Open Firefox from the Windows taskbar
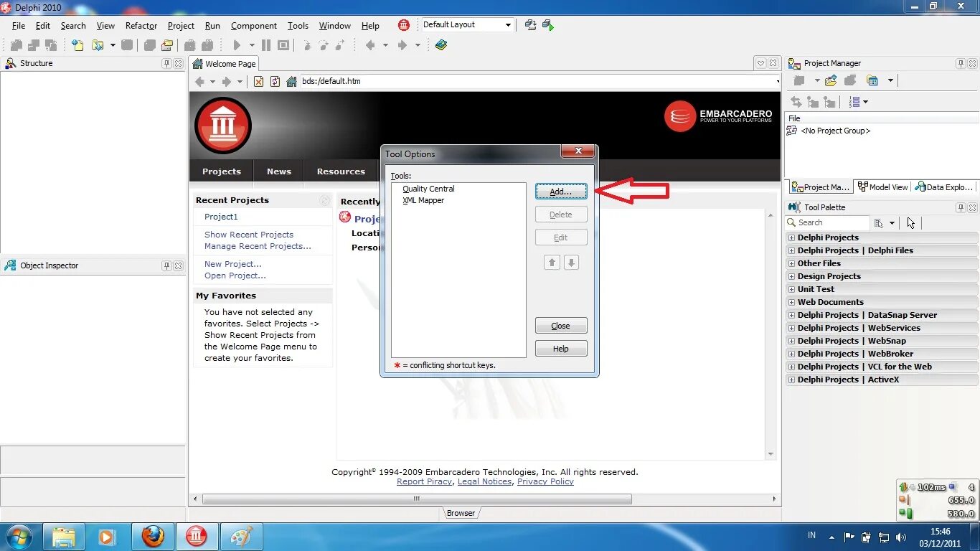The width and height of the screenshot is (980, 551). (x=153, y=536)
